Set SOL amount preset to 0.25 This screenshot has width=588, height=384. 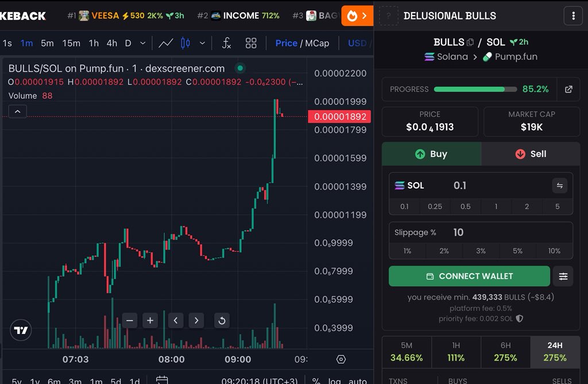pos(435,206)
